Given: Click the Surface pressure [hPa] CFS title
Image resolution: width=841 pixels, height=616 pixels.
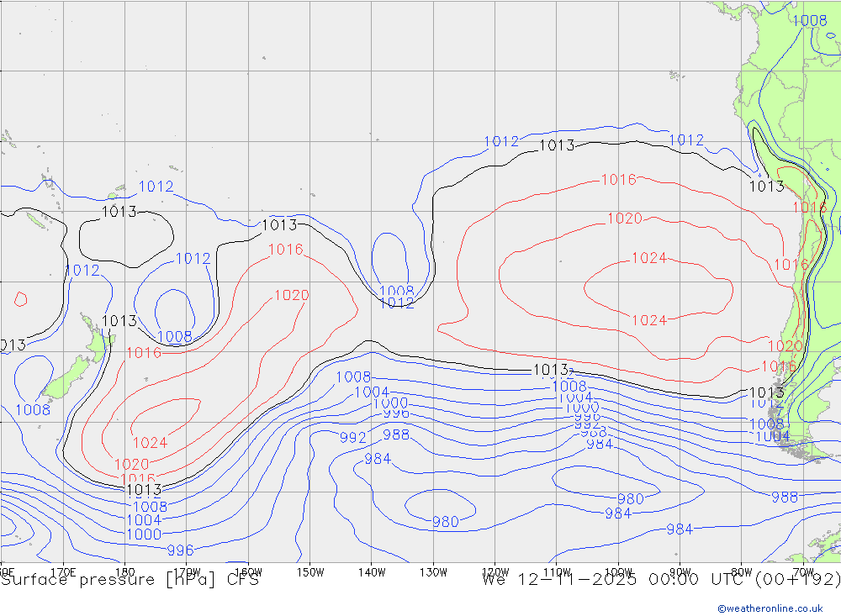Looking at the screenshot, I should [x=130, y=580].
